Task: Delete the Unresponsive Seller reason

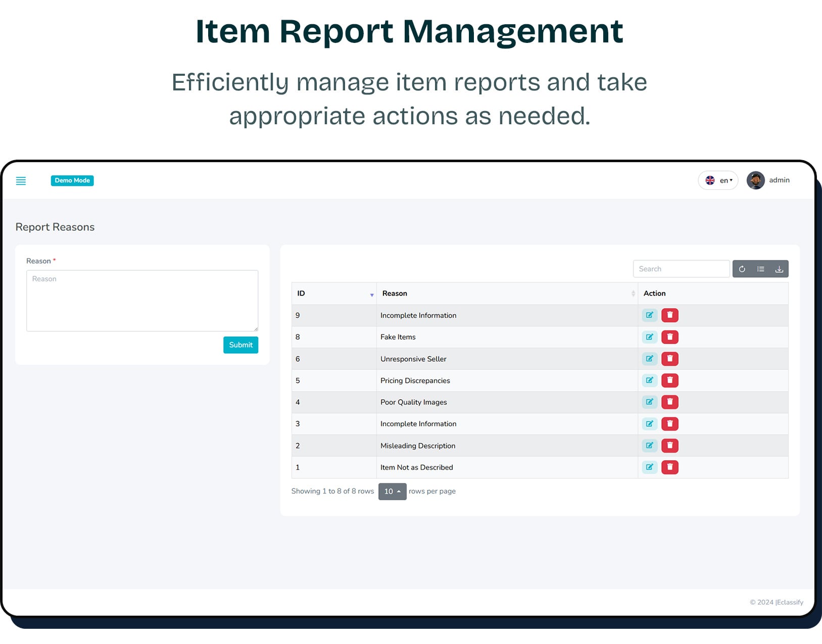Action: (669, 359)
